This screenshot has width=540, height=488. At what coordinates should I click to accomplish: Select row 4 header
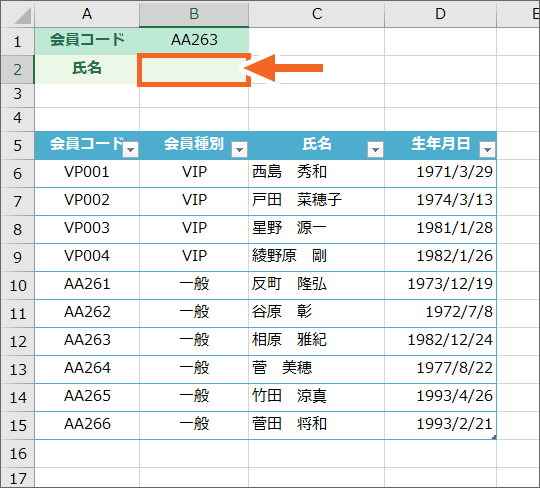click(17, 118)
